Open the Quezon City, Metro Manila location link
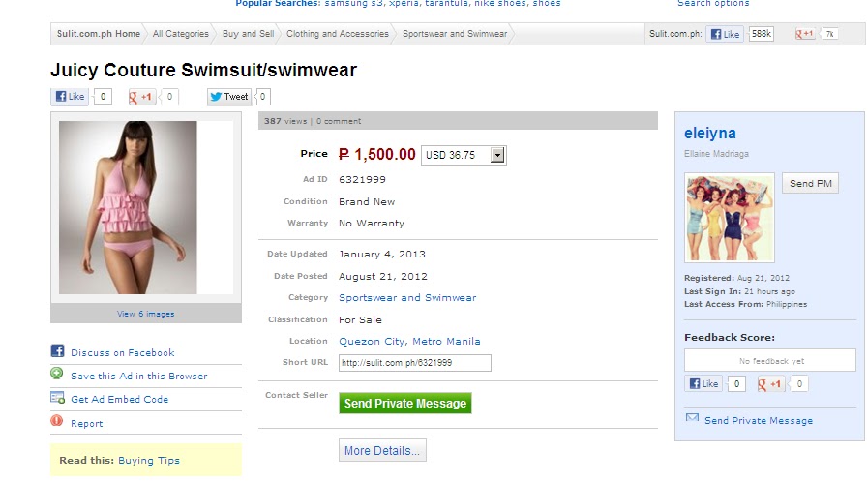 409,342
